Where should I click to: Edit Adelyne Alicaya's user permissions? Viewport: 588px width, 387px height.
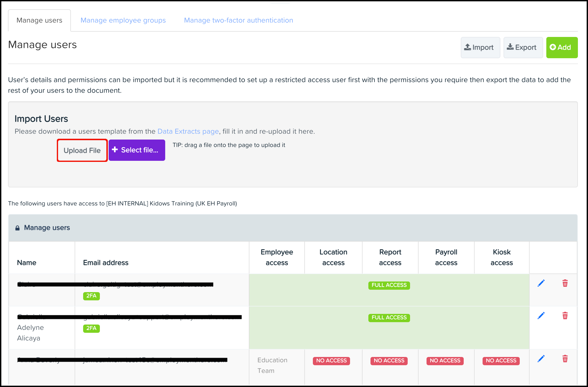point(541,316)
